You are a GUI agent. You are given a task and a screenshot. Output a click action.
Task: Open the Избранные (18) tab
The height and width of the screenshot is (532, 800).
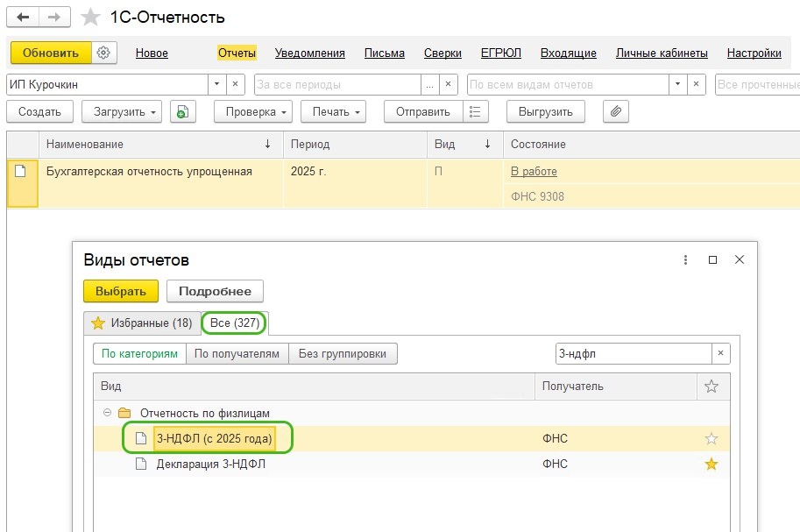point(142,323)
